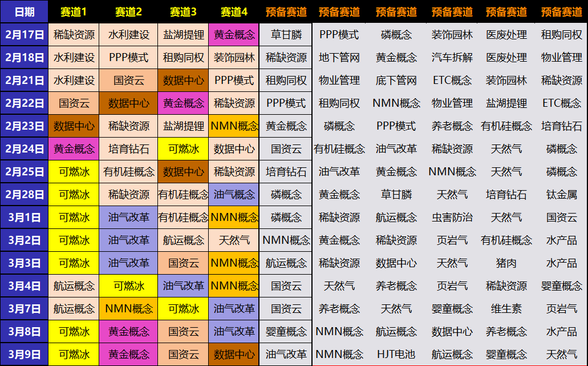This screenshot has width=588, height=366.
Task: Select 维生素 in the 3月7日 row
Action: pyautogui.click(x=506, y=309)
